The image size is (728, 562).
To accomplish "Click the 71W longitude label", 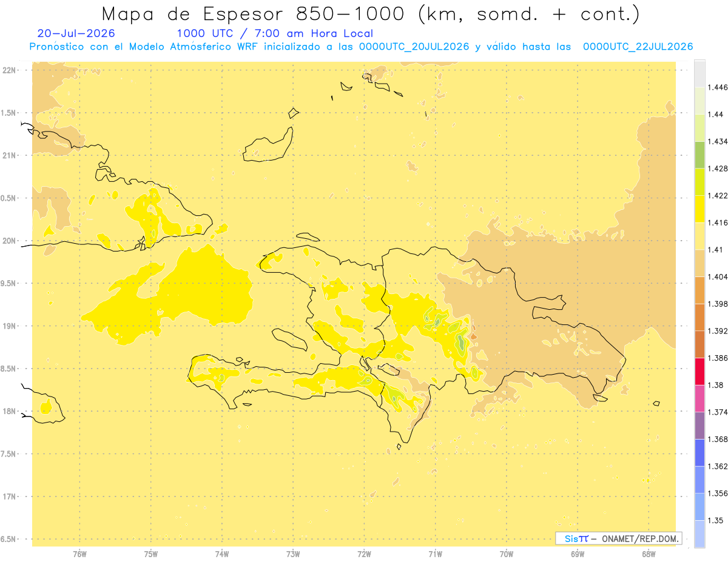I will [435, 554].
